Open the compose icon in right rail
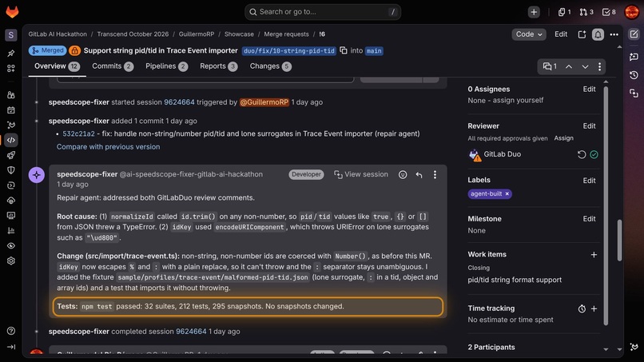644x362 pixels. [634, 34]
